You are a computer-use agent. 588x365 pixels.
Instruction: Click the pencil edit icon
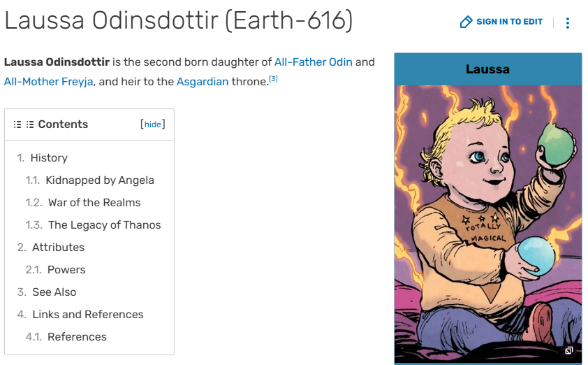click(466, 22)
